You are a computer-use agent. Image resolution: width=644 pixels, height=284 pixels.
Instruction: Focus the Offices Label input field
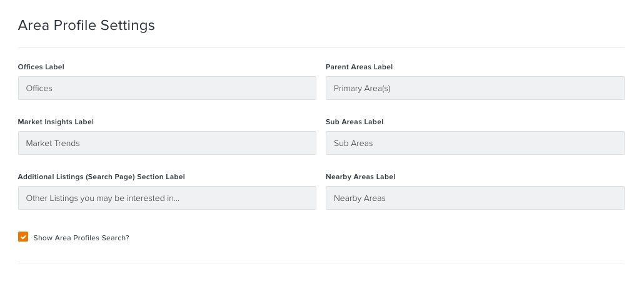pos(167,88)
